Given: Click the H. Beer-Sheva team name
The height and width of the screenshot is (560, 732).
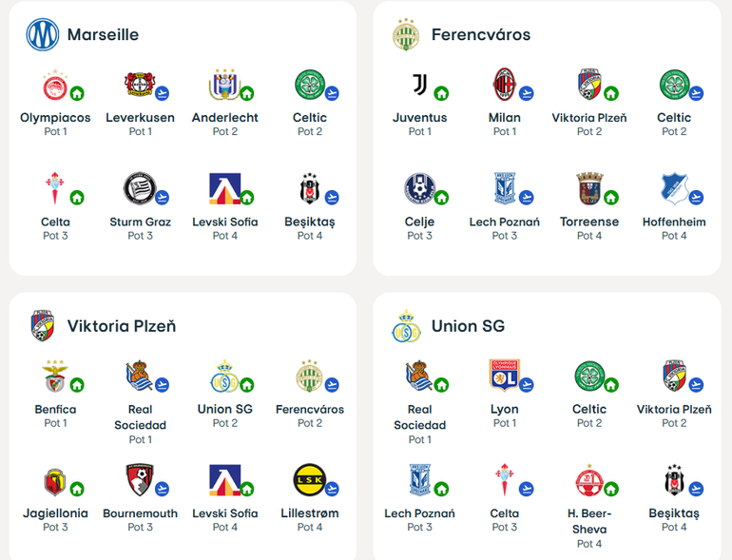Looking at the screenshot, I should (x=589, y=521).
